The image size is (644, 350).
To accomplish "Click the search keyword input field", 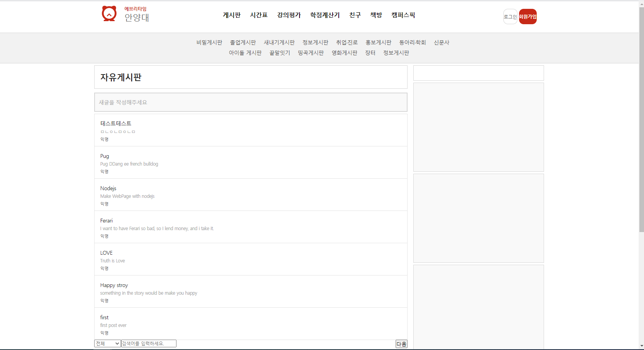I will (x=148, y=343).
